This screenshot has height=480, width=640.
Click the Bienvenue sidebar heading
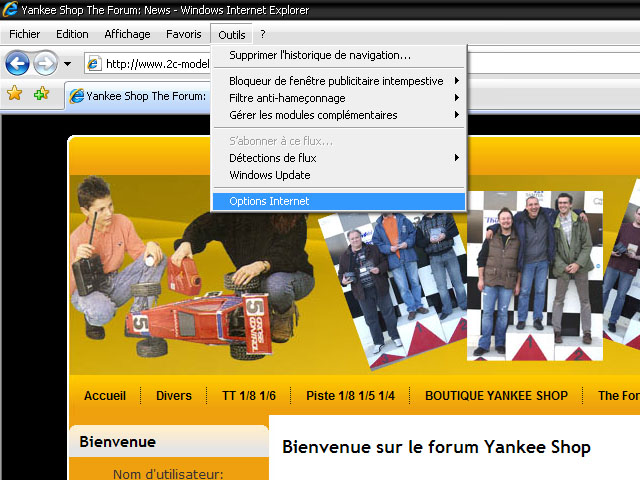(118, 442)
